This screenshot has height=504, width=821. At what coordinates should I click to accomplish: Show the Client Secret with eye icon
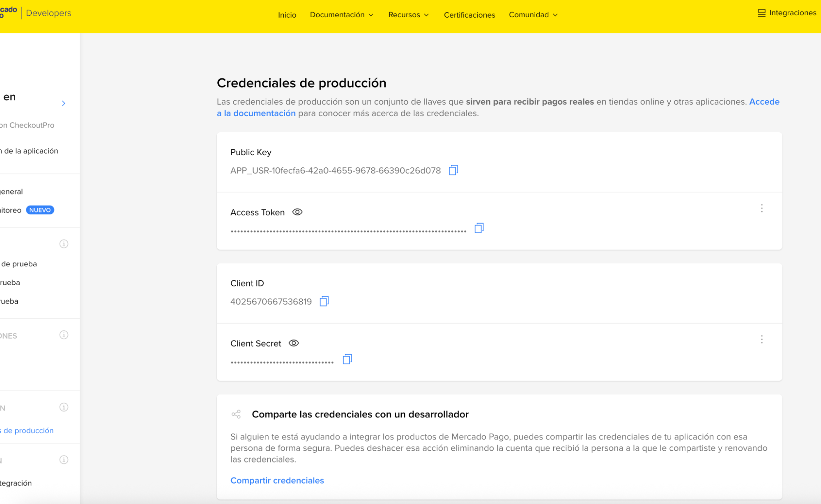pos(294,343)
